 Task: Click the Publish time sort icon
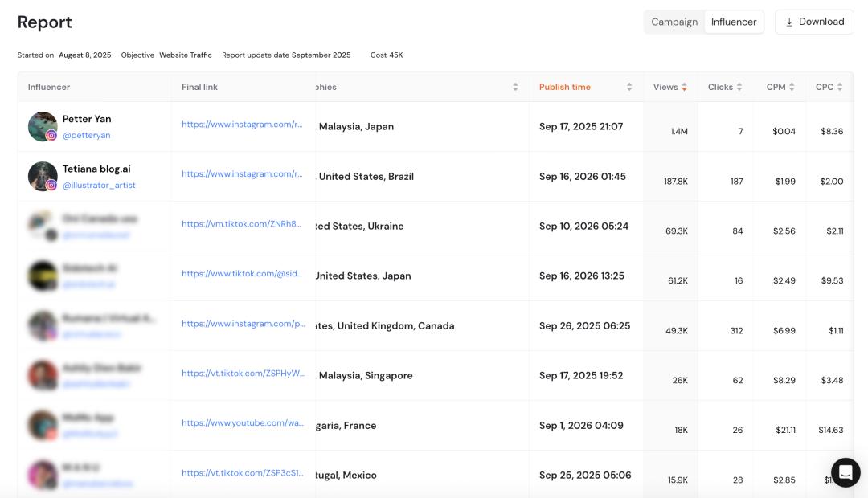point(629,87)
